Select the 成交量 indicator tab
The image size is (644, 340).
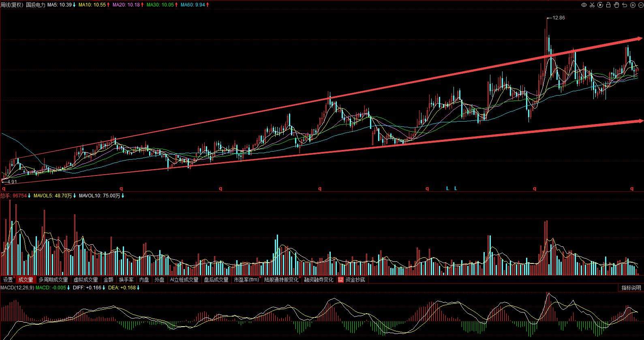click(26, 280)
